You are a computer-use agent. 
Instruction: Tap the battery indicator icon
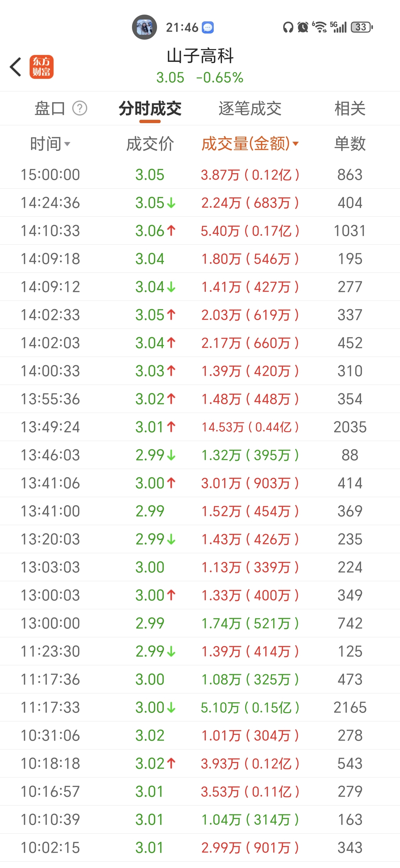362,27
